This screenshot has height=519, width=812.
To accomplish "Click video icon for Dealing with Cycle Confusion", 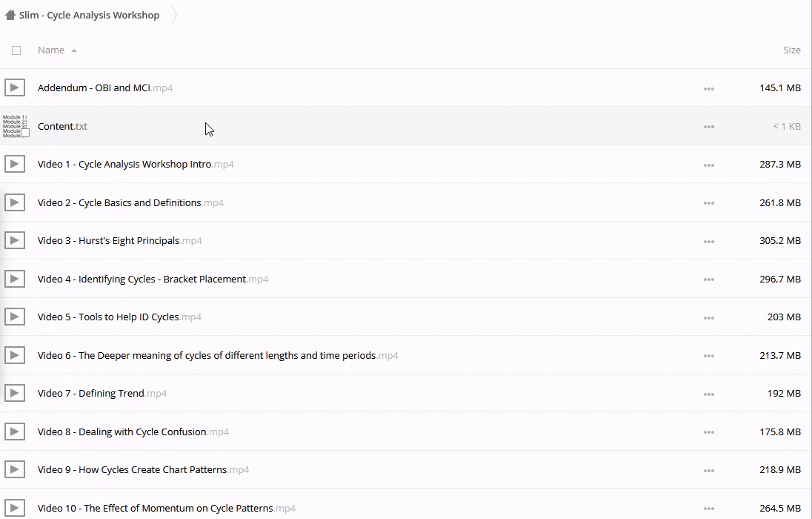I will click(15, 432).
